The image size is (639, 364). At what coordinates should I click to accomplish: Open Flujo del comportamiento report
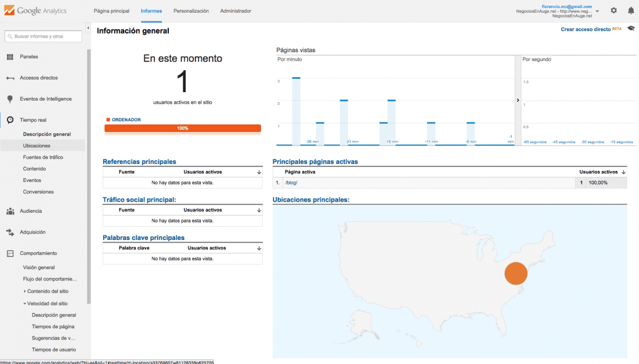coord(50,279)
